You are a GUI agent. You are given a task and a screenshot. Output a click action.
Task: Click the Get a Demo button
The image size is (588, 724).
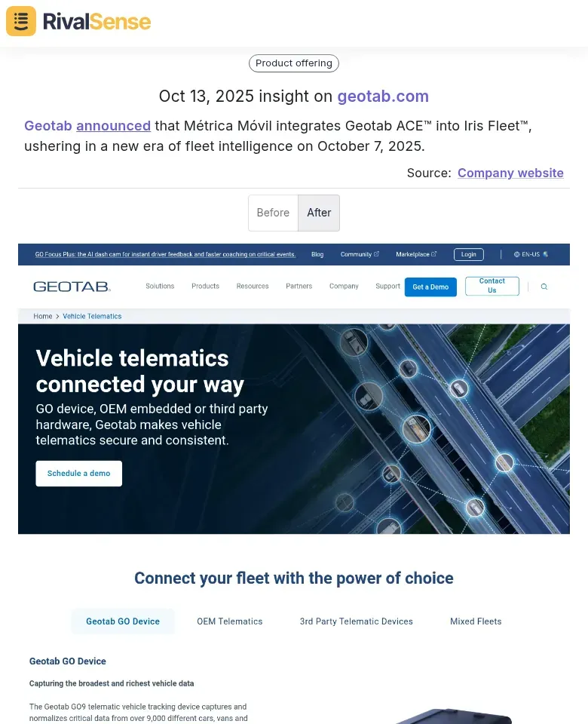430,287
